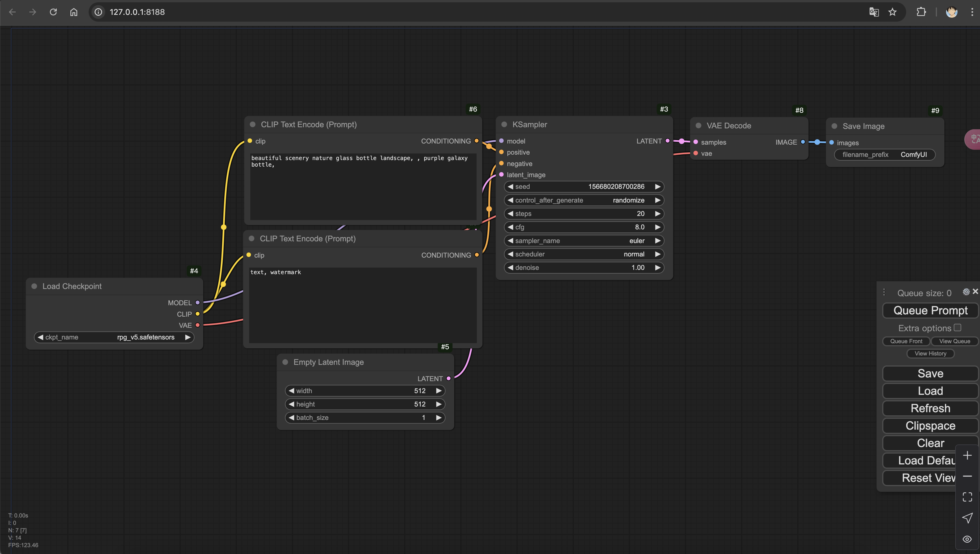Image resolution: width=980 pixels, height=554 pixels.
Task: Collapse the negative CLIP Text Encode node dot
Action: coord(251,239)
